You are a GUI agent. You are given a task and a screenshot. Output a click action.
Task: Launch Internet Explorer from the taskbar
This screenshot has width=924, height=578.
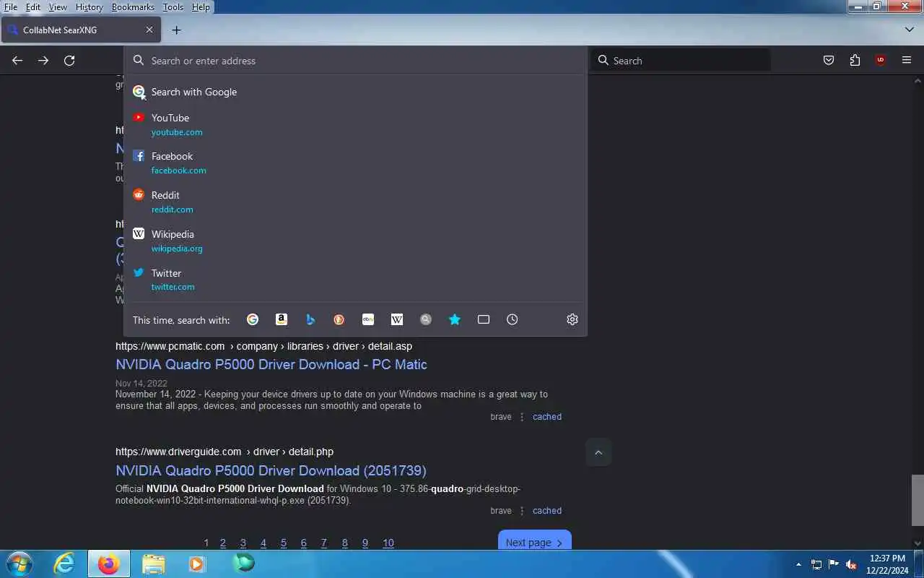65,564
